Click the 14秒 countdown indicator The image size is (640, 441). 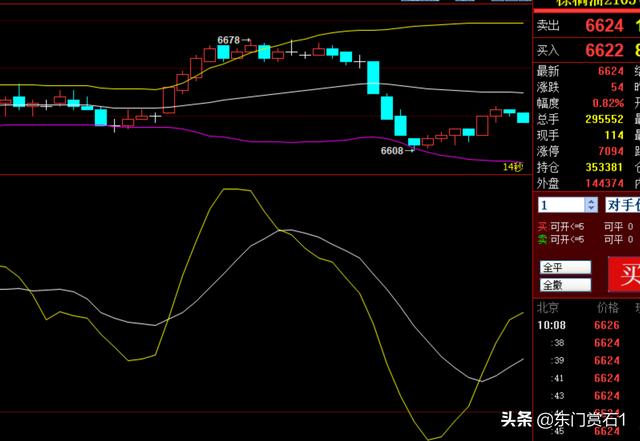[511, 167]
